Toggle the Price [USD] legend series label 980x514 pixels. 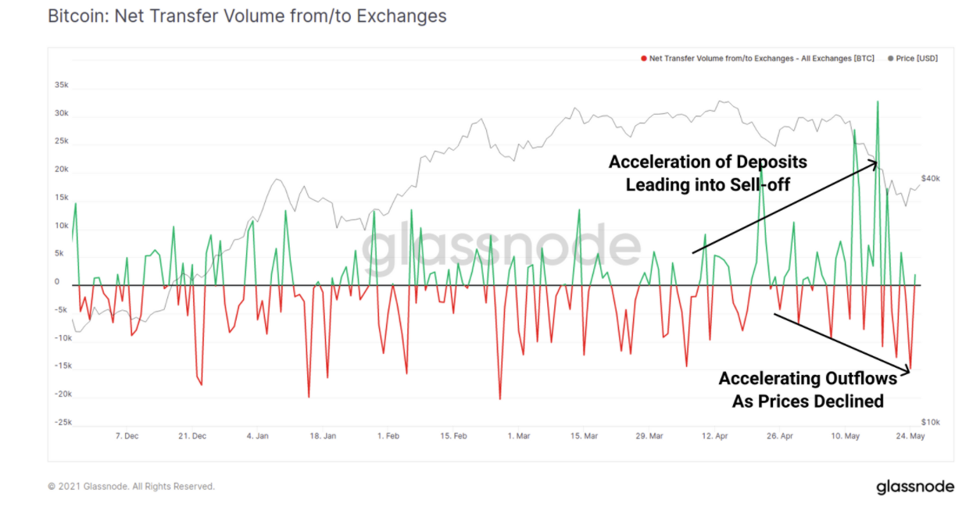[917, 59]
